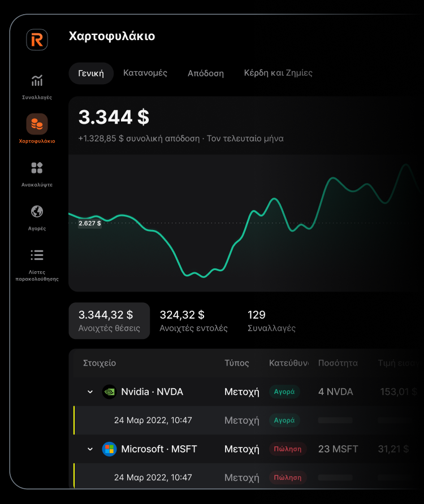Click the Nvidia logo icon
Viewport: 424px width, 504px height.
109,392
